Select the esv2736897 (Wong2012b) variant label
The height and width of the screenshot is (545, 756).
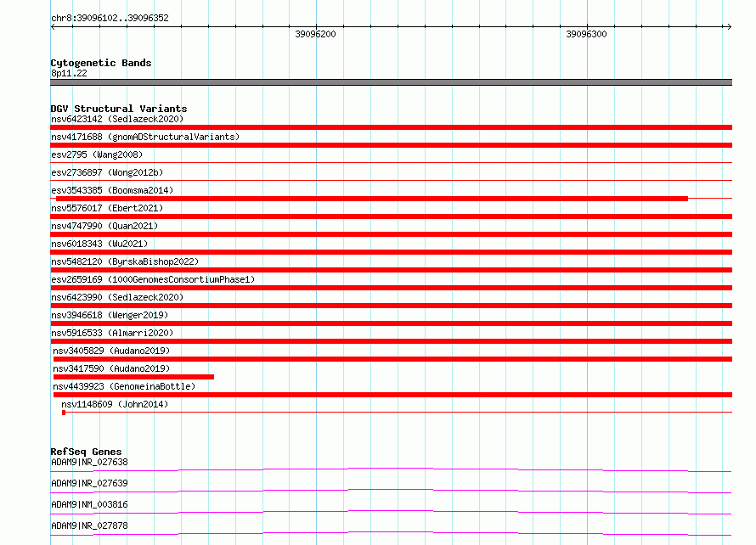(x=107, y=172)
